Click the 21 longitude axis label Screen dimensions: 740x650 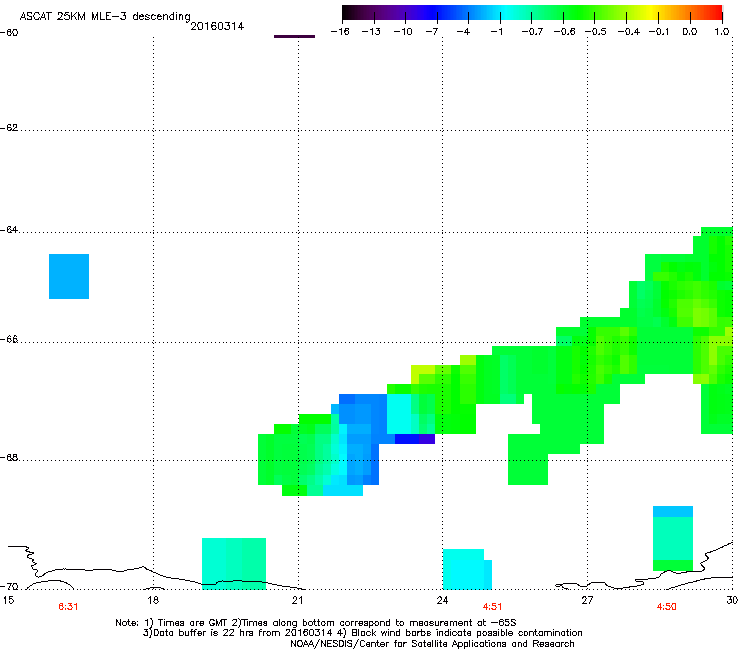click(297, 600)
